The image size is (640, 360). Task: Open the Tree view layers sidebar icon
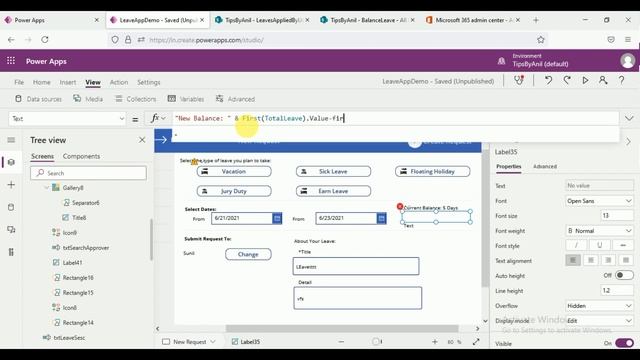(11, 162)
